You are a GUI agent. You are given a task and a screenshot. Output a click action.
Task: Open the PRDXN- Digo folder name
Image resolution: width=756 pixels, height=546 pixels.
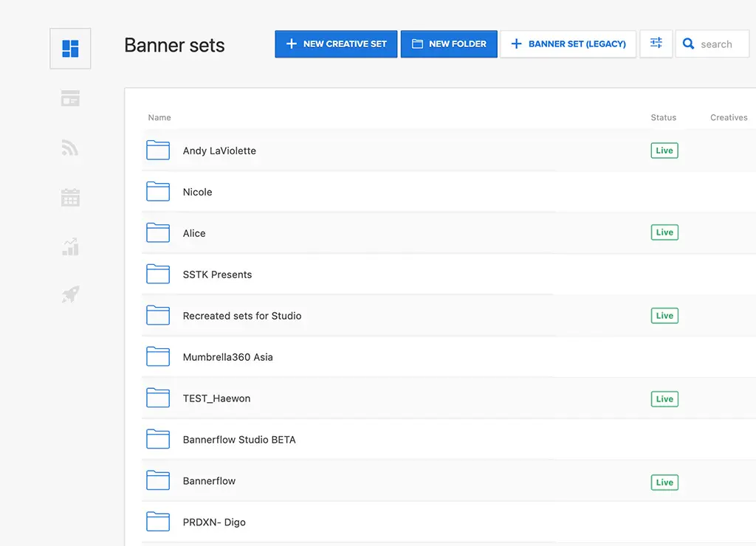click(x=214, y=522)
